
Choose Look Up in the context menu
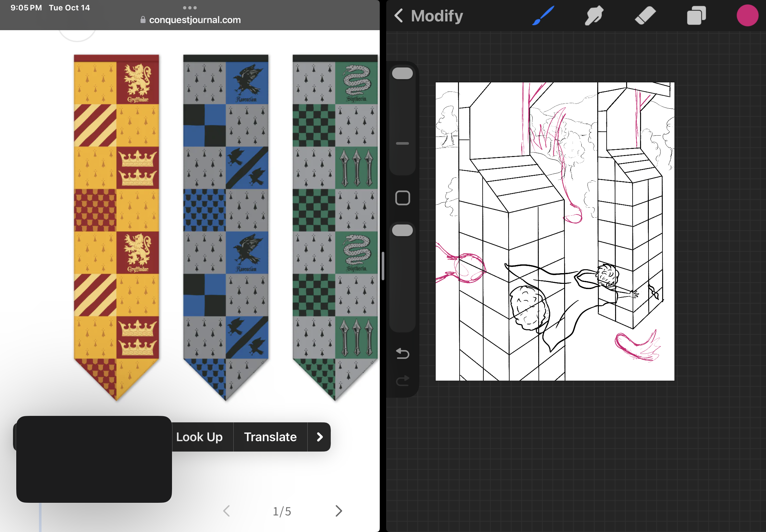coord(199,437)
